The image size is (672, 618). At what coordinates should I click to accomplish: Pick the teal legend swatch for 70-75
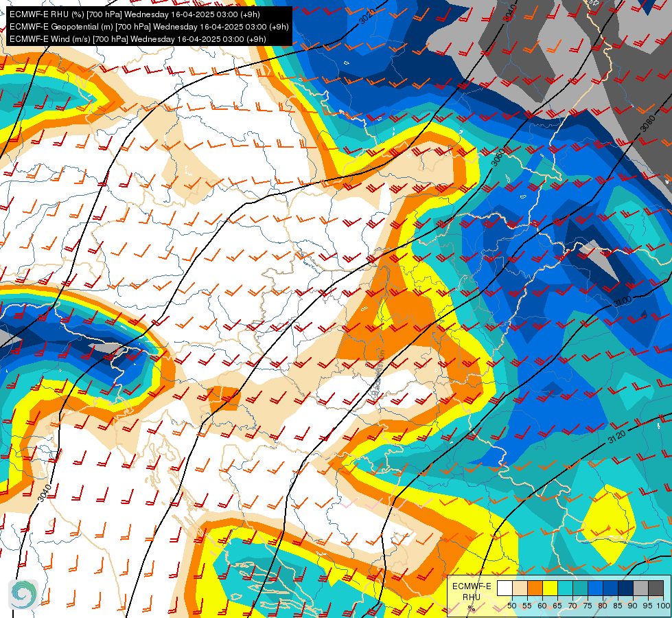click(580, 588)
